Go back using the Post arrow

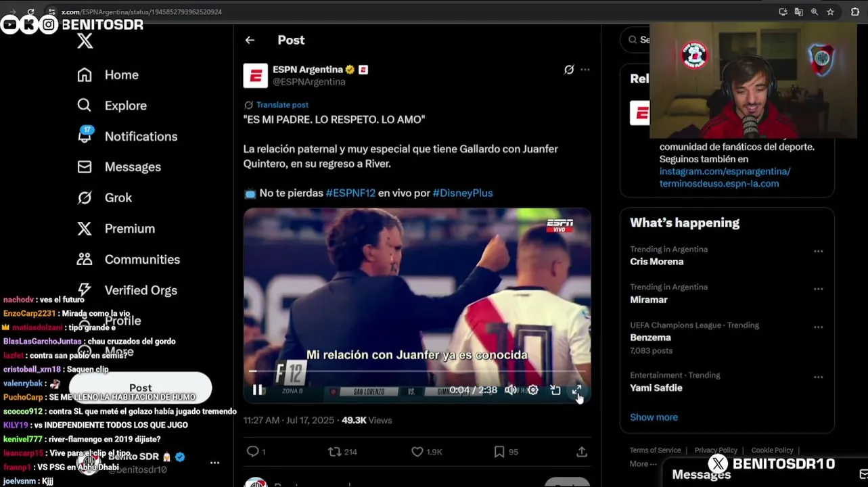point(250,40)
